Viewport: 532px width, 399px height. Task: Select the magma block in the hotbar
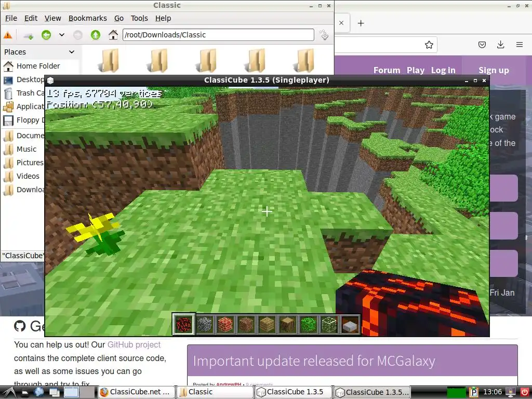183,324
